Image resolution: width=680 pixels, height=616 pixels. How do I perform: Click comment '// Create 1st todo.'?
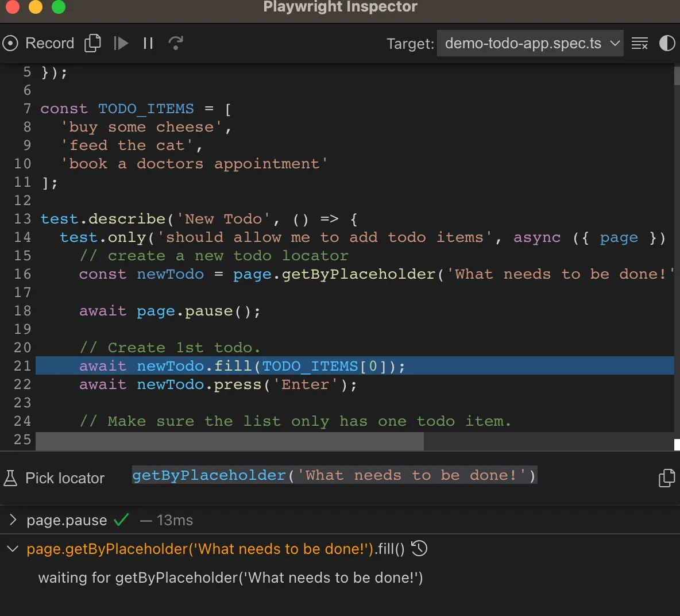(x=170, y=348)
